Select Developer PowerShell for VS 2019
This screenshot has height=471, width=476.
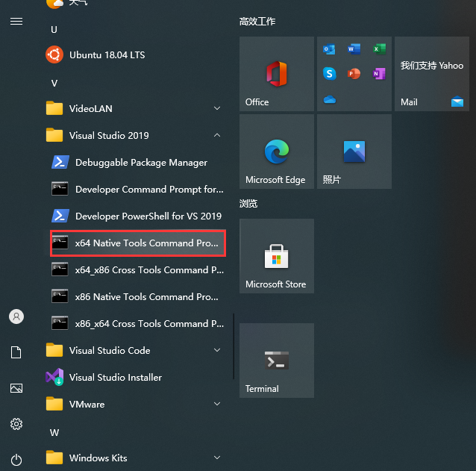coord(138,216)
